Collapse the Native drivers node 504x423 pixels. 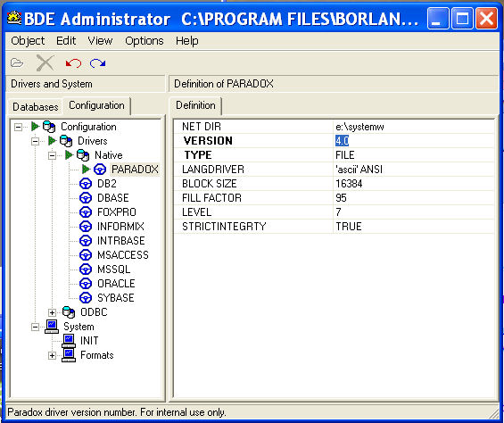(x=52, y=155)
